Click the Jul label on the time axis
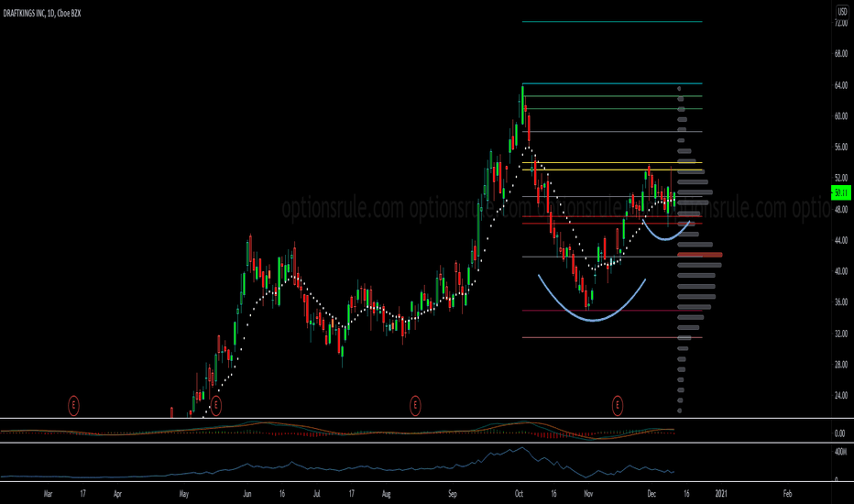This screenshot has height=504, width=854. (316, 494)
